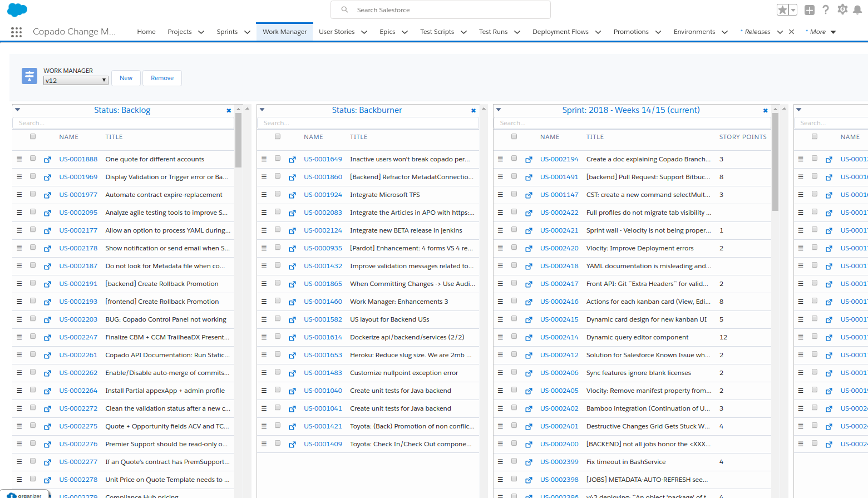The width and height of the screenshot is (868, 498).
Task: Open user story US-0002262 link
Action: tap(78, 373)
